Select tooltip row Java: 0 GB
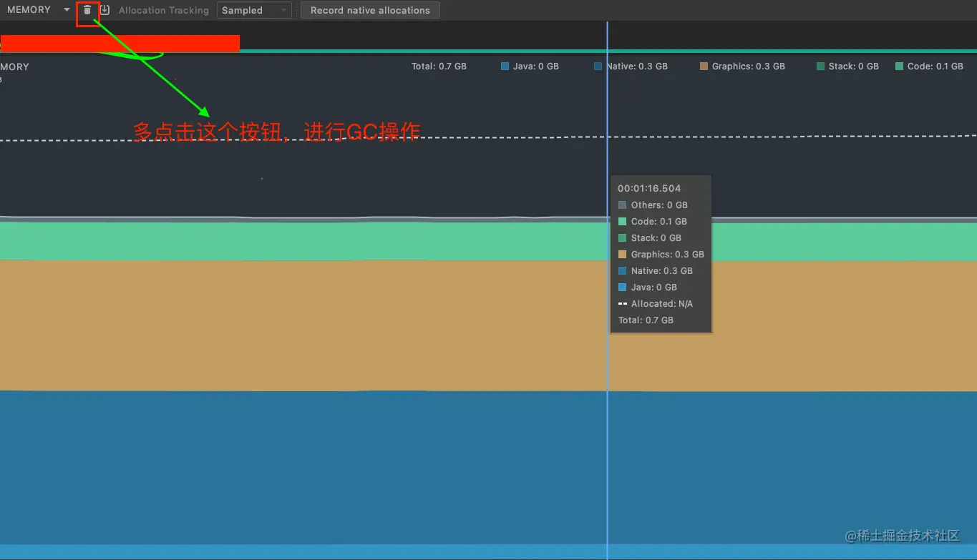 pyautogui.click(x=648, y=287)
